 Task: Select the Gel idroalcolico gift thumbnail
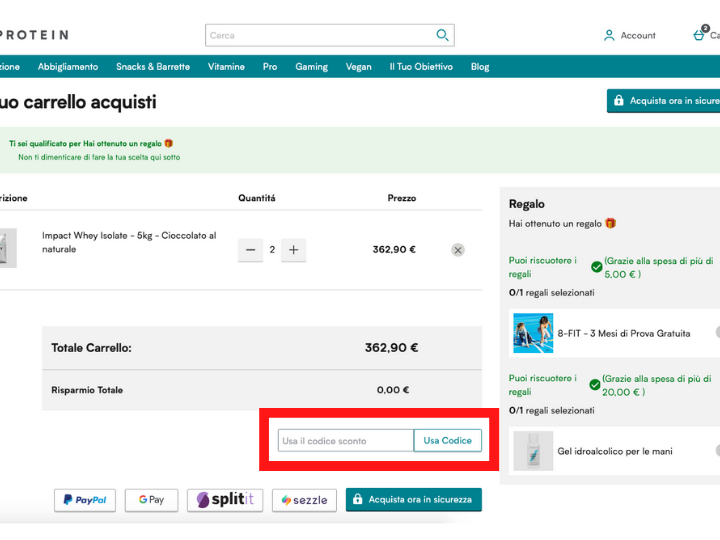(533, 451)
